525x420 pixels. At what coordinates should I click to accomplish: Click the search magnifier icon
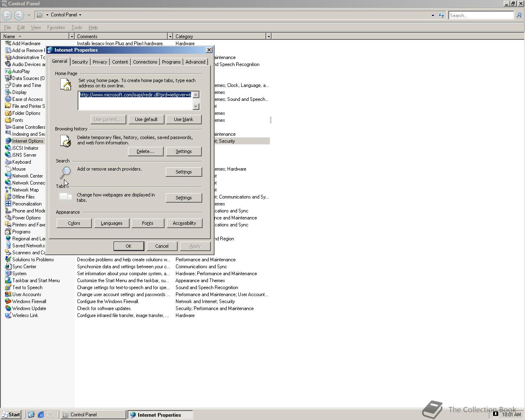pyautogui.click(x=519, y=15)
